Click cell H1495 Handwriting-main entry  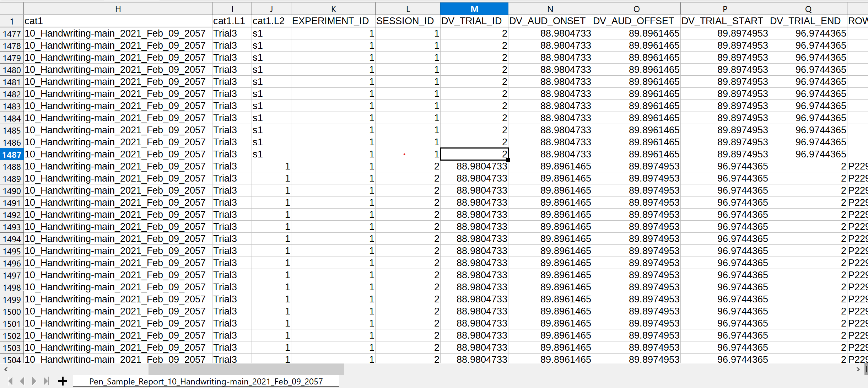coord(118,251)
